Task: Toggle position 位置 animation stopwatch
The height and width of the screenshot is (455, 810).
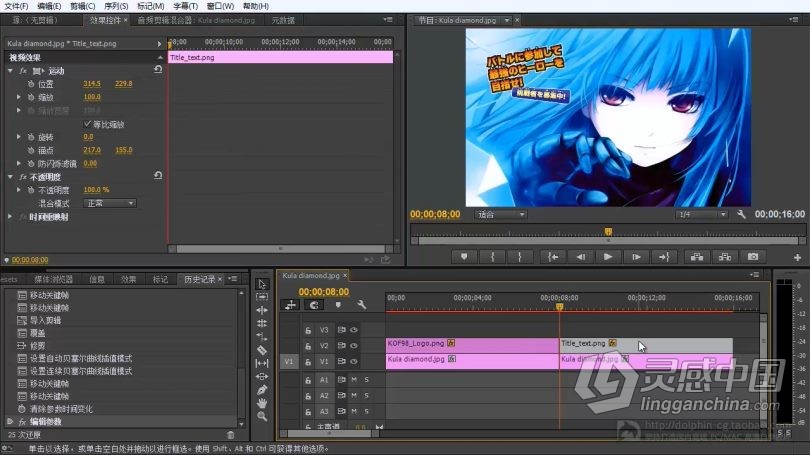Action: (x=31, y=84)
